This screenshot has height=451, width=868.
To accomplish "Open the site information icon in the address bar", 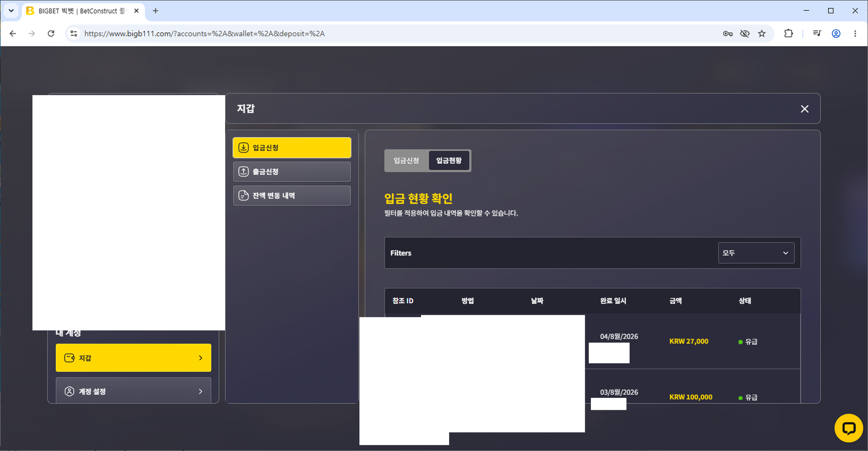I will coord(74,34).
